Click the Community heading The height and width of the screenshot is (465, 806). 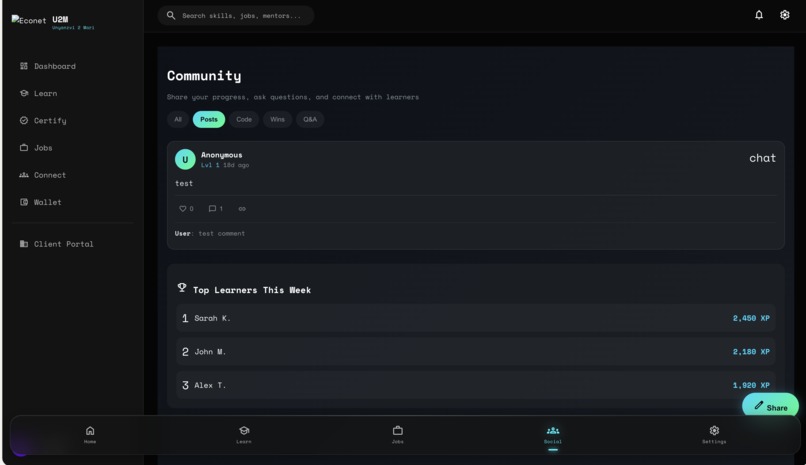coord(204,76)
